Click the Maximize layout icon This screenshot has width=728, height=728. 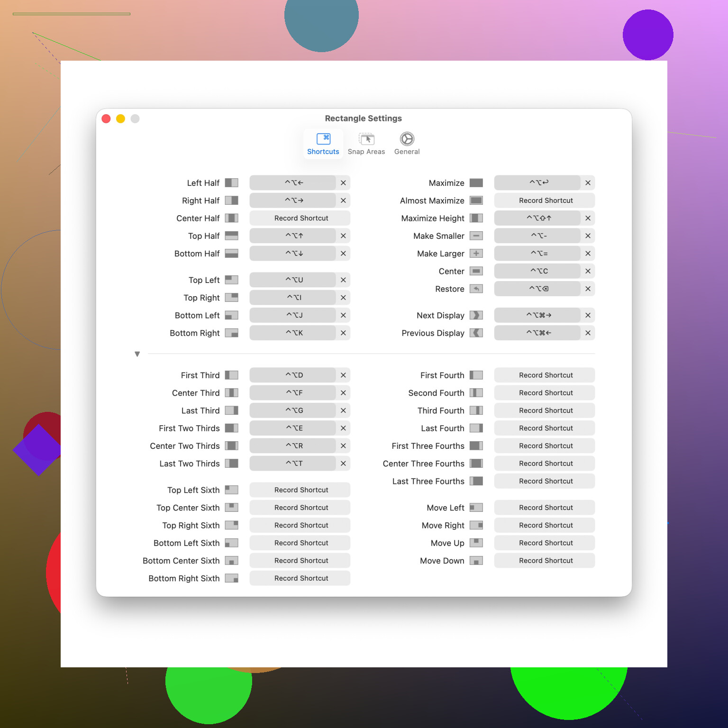coord(476,183)
